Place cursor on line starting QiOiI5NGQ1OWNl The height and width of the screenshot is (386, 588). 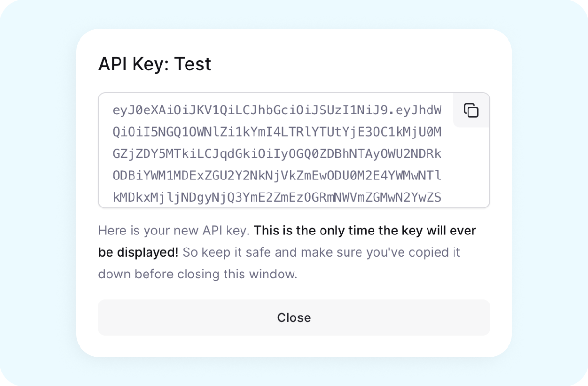pos(277,132)
